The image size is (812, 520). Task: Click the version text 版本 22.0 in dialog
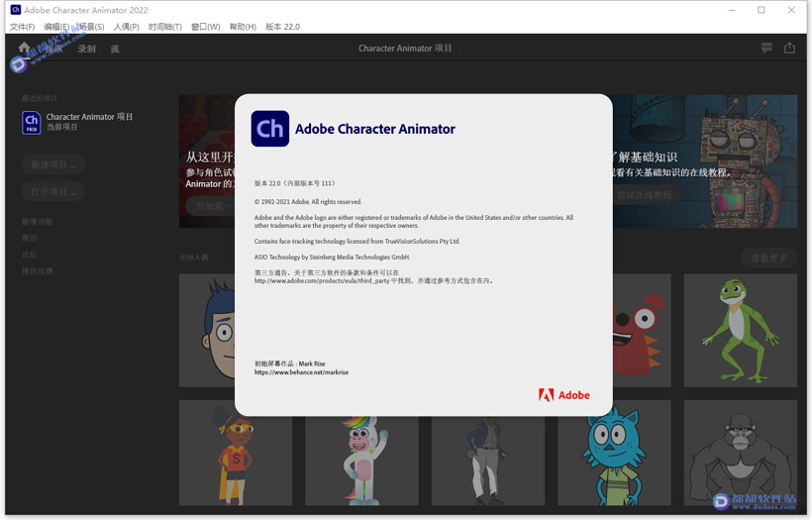tap(295, 183)
